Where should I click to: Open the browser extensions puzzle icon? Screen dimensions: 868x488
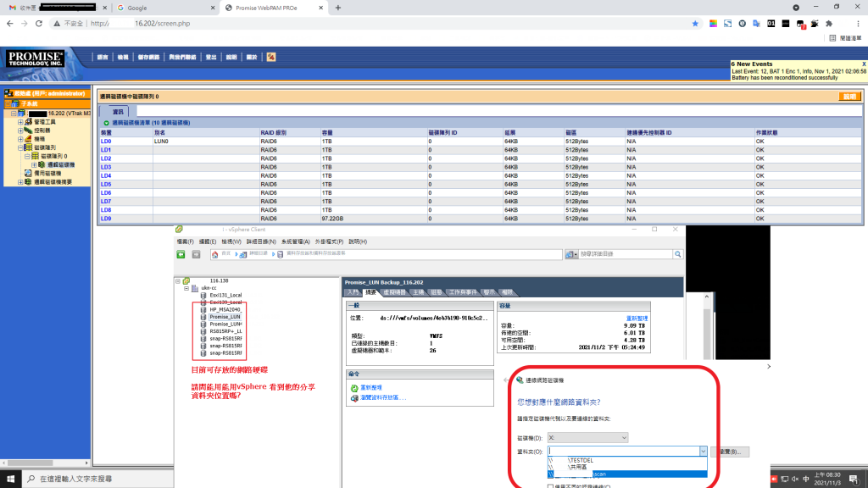(829, 24)
